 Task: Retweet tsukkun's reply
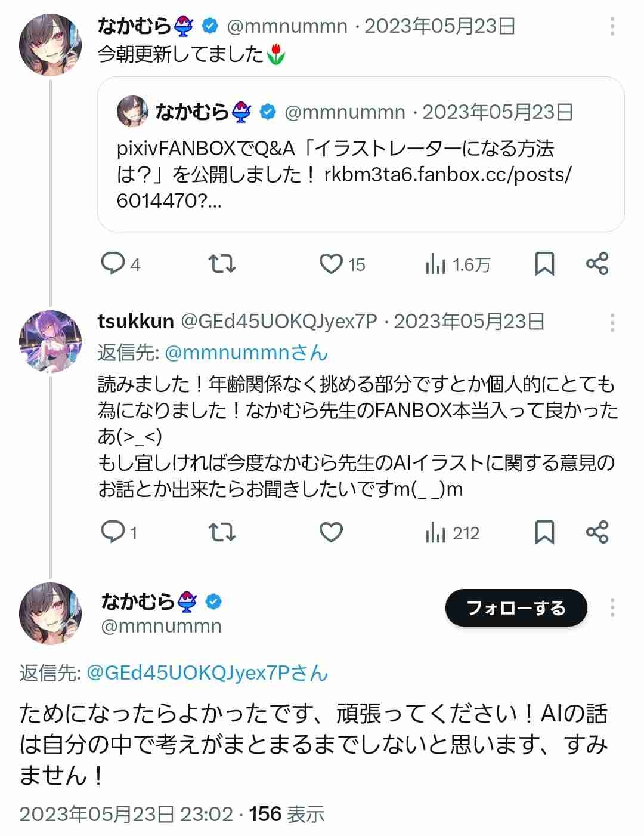pyautogui.click(x=222, y=532)
